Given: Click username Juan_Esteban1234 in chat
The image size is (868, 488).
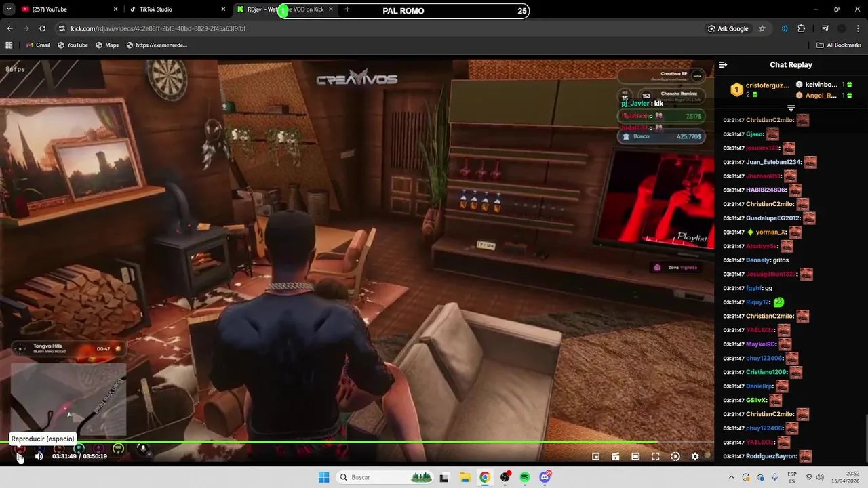Looking at the screenshot, I should 774,162.
